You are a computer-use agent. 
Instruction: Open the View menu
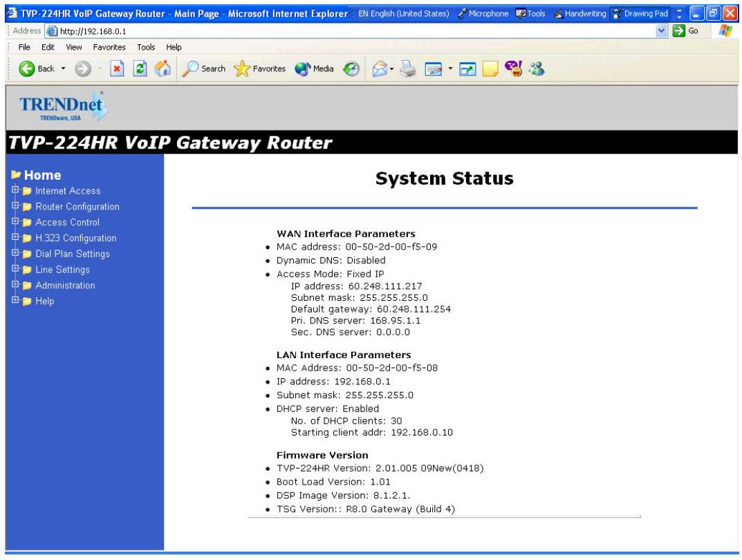pyautogui.click(x=74, y=47)
